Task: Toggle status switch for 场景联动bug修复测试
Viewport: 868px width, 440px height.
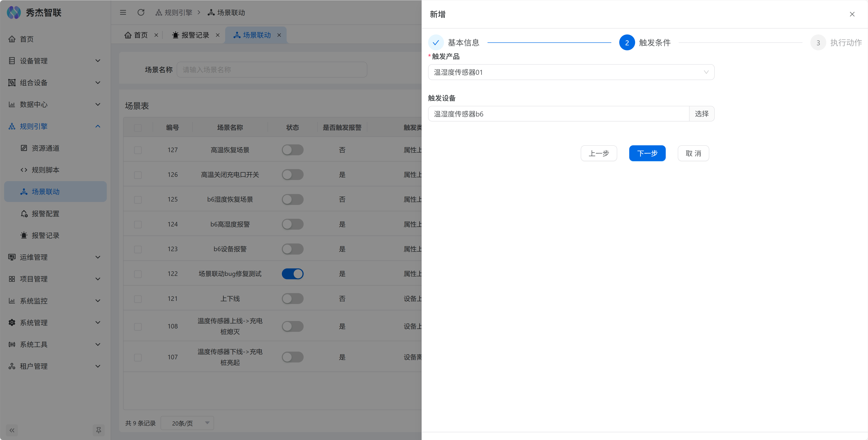Action: click(293, 274)
